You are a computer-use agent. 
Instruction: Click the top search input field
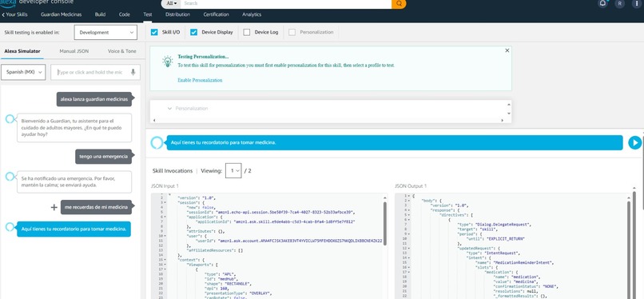(286, 3)
